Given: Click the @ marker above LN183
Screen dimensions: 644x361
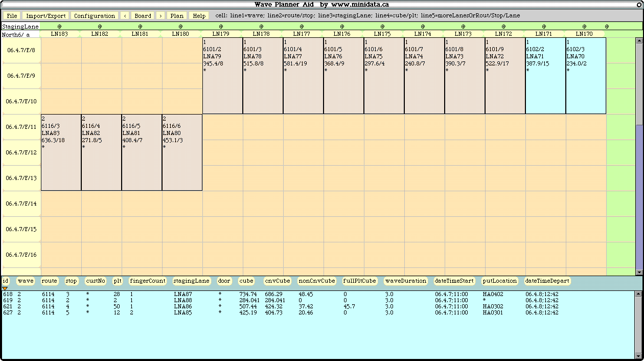Looking at the screenshot, I should 59,26.
